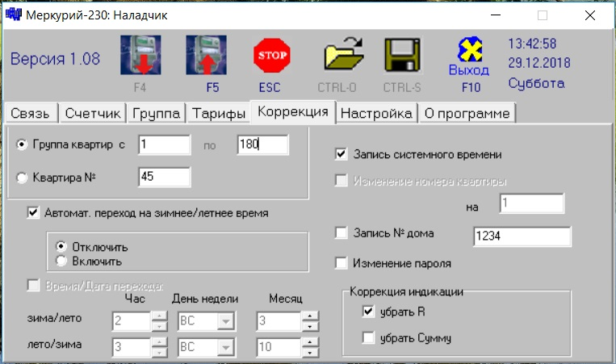
Task: Switch to the Тарифы tab
Action: tap(219, 114)
